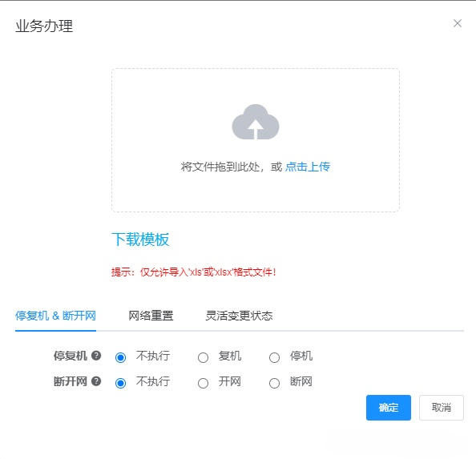Confirm with the 确定 button
476x459 pixels.
[x=389, y=408]
